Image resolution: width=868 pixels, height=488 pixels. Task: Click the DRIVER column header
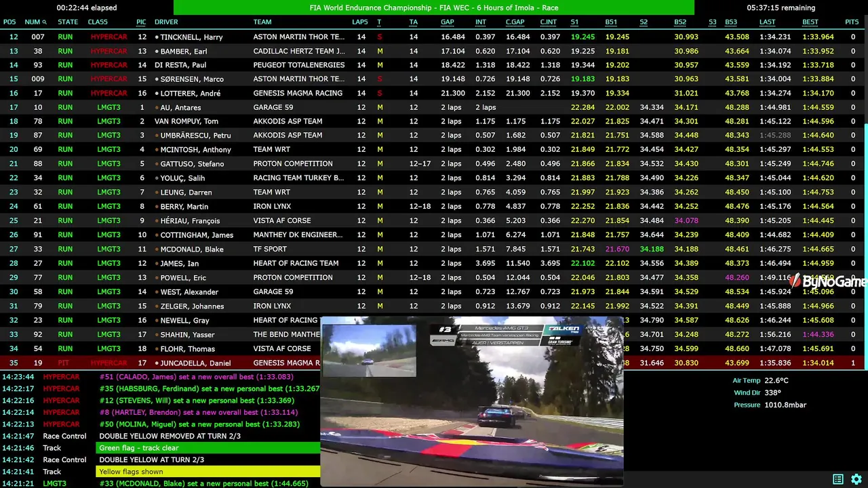coord(166,22)
